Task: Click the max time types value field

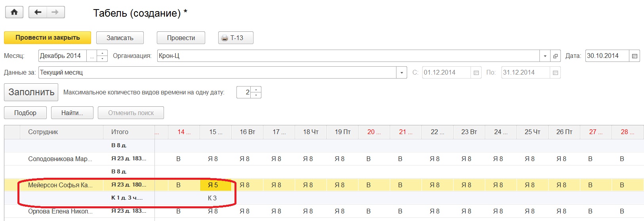Action: [x=244, y=92]
